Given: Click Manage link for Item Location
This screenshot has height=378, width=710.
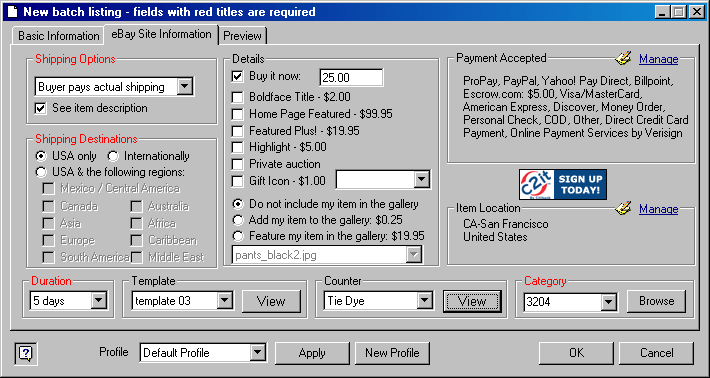Looking at the screenshot, I should 658,209.
